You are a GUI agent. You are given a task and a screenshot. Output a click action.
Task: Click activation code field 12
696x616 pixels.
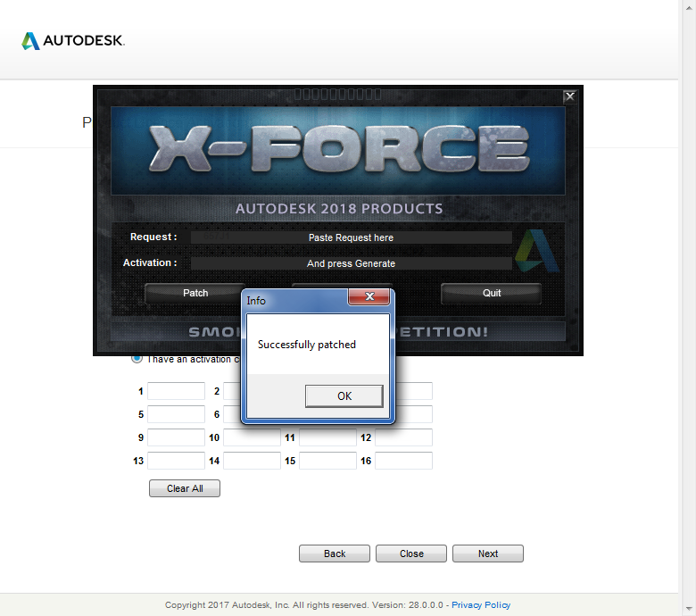coord(404,437)
